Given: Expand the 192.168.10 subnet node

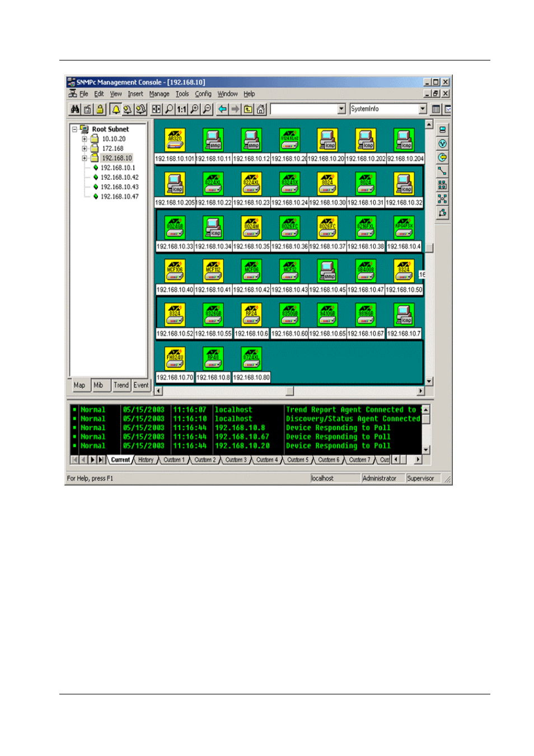Looking at the screenshot, I should (x=85, y=158).
